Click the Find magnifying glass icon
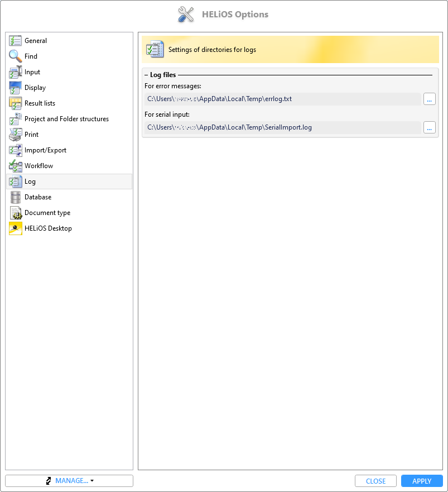448x492 pixels. (16, 56)
